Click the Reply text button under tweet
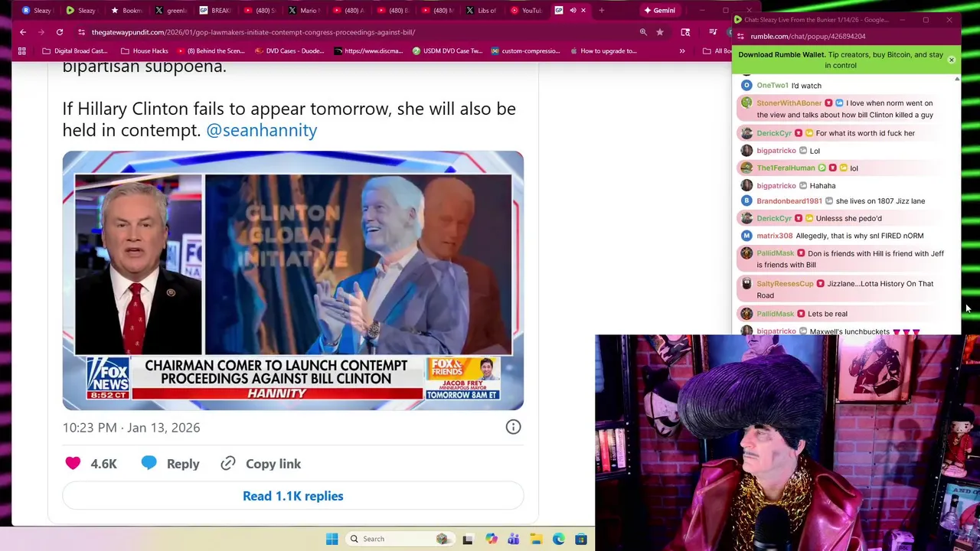Viewport: 980px width, 551px height. [x=183, y=464]
